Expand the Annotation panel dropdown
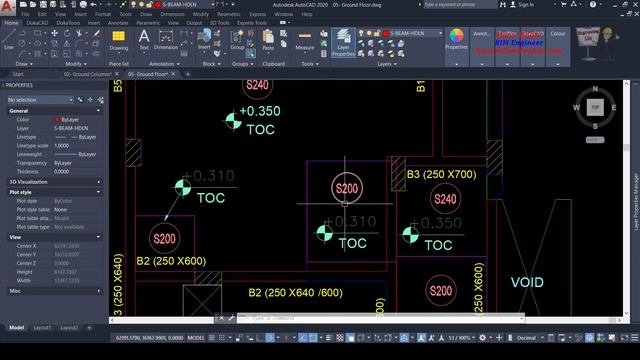Image resolution: width=640 pixels, height=360 pixels. [164, 64]
